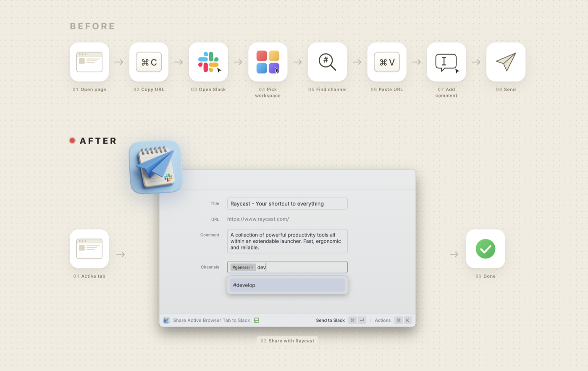Click the large paper plane notepad app icon

coord(155,167)
